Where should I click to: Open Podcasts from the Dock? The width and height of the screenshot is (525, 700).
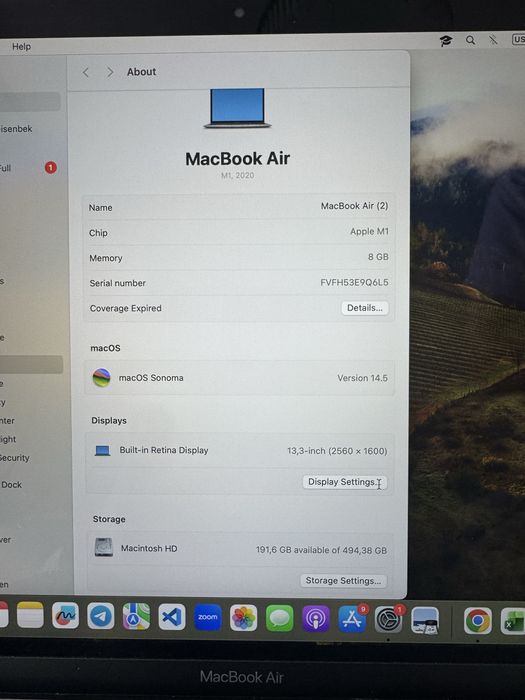pyautogui.click(x=316, y=619)
